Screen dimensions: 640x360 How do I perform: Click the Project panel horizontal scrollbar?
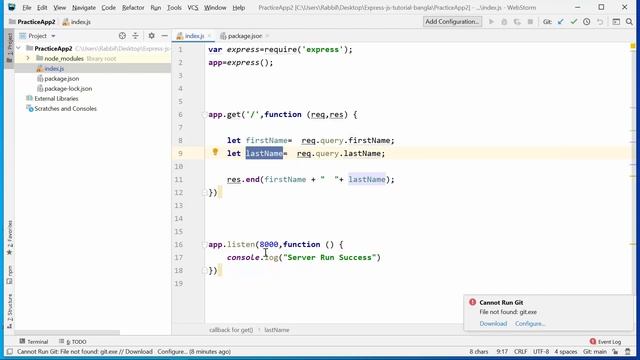pos(67,333)
